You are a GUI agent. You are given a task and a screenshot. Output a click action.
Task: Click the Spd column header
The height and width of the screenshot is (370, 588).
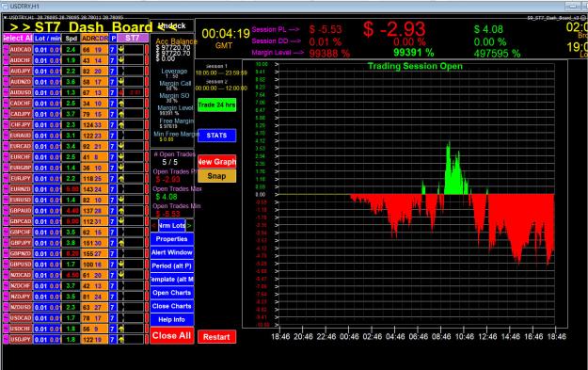tap(71, 38)
